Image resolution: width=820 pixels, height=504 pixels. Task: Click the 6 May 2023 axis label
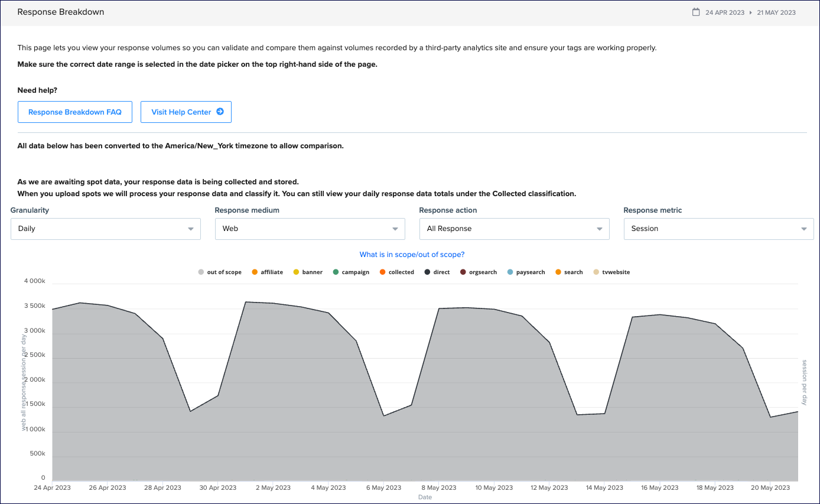[x=383, y=487]
